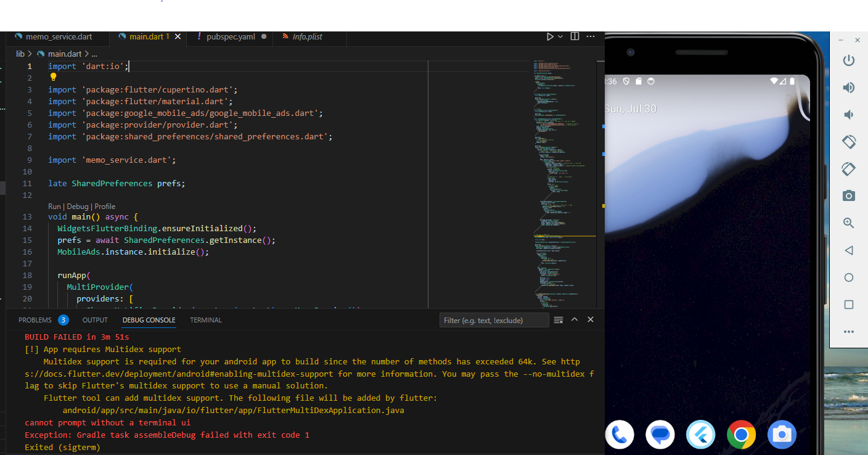Viewport: 868px width, 455px height.
Task: Click the 'Sun, Jul 30' date on emulator
Action: (x=631, y=109)
